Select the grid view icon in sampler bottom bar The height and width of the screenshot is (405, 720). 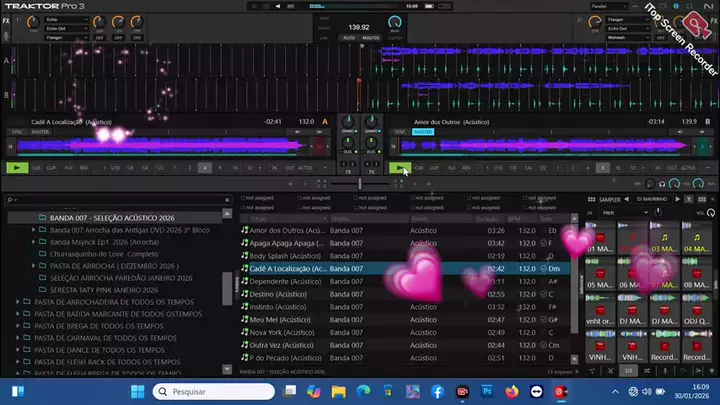[628, 371]
